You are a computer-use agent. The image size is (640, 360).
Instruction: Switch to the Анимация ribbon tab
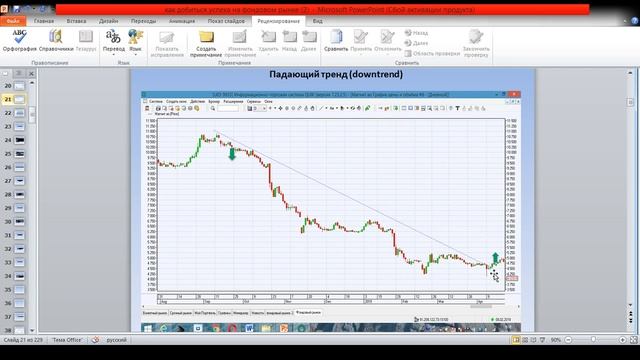coord(182,21)
